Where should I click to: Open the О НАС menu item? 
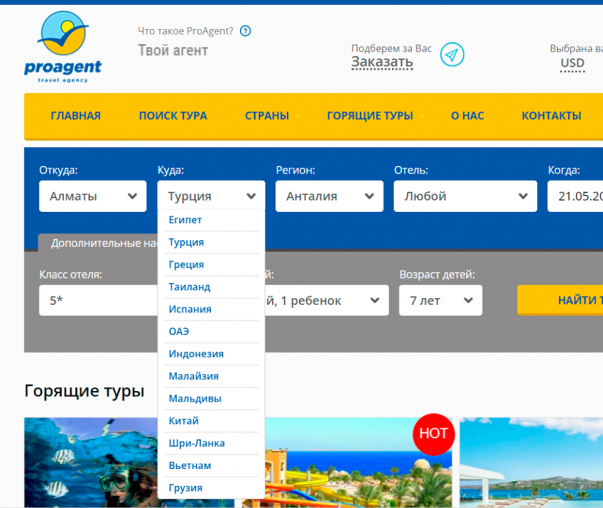click(x=467, y=116)
